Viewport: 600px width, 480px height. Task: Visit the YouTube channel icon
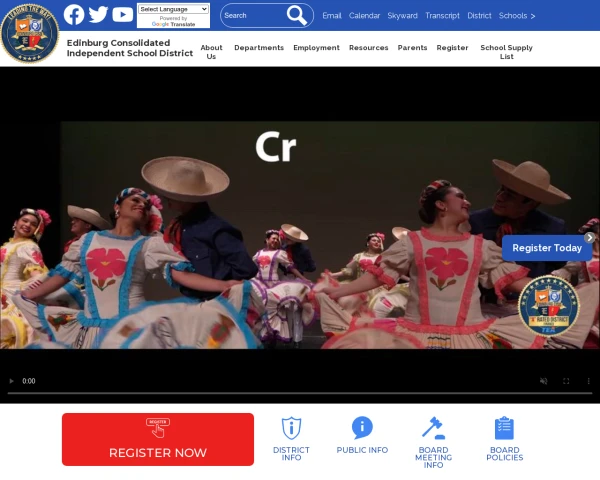click(x=122, y=15)
